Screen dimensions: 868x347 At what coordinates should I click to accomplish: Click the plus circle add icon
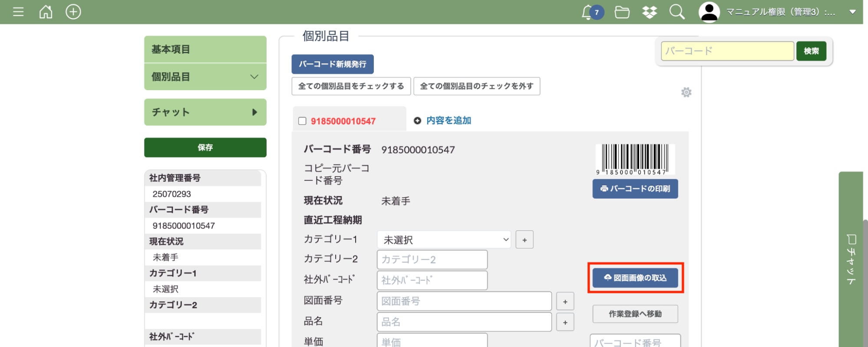click(x=73, y=12)
